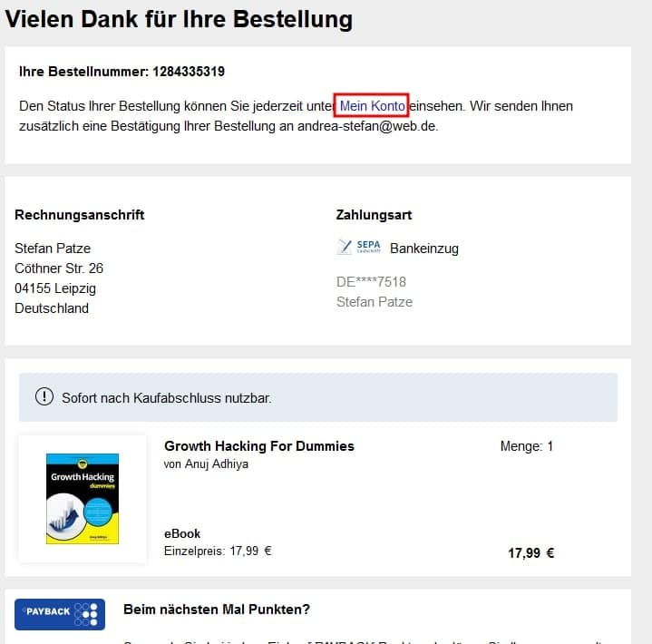652x644 pixels.
Task: Click the Beim nächsten Mal Punkten heading
Action: click(x=217, y=610)
